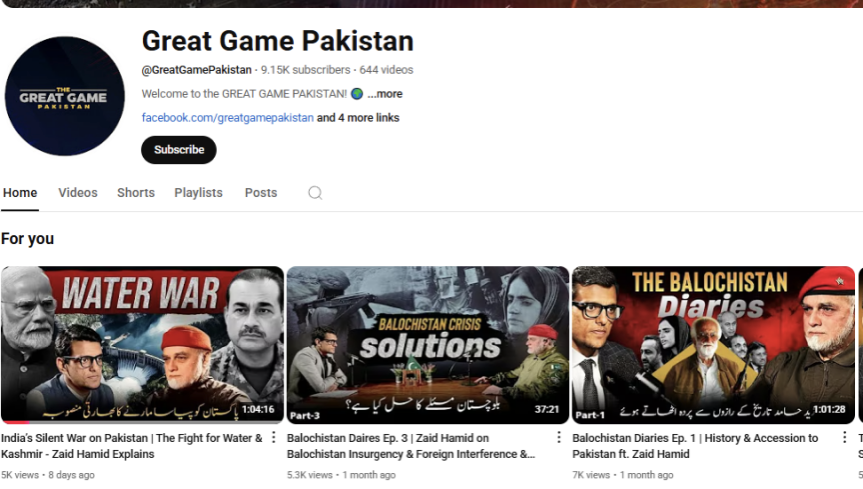Screen dimensions: 863x489
Task: Play the Balochistan Crisis Solutions thumbnail
Action: (x=428, y=345)
